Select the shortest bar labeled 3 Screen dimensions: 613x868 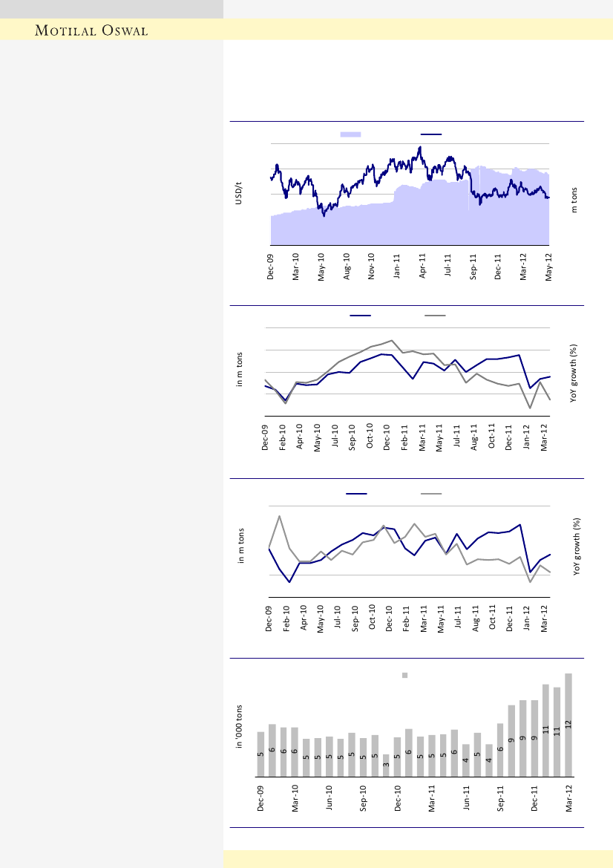[386, 766]
